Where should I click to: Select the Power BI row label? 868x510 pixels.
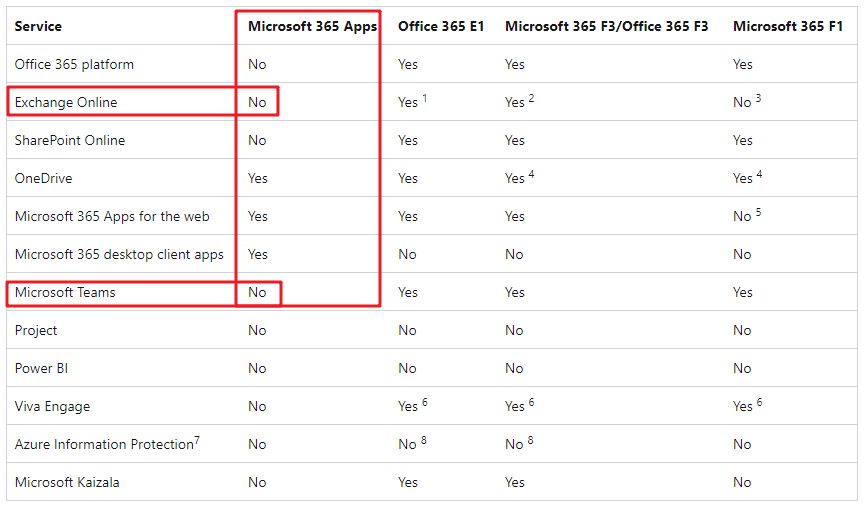pyautogui.click(x=41, y=368)
